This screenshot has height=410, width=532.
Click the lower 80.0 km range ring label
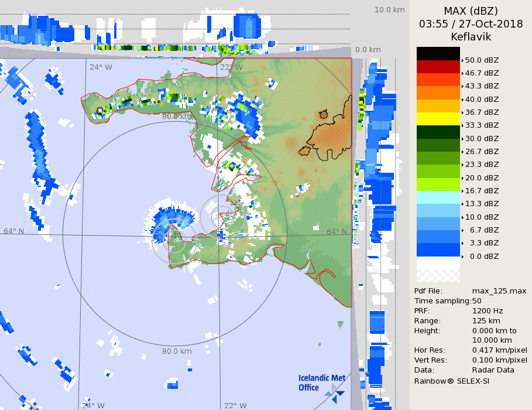pos(177,351)
